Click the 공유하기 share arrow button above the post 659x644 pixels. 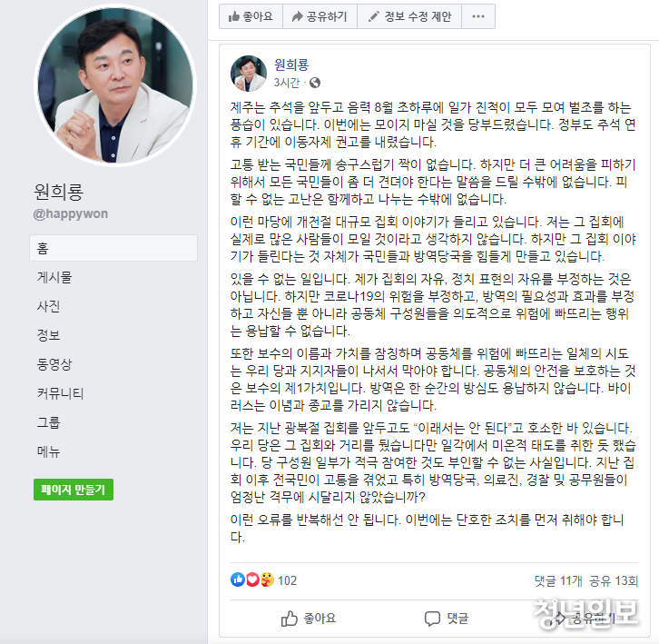pos(320,16)
